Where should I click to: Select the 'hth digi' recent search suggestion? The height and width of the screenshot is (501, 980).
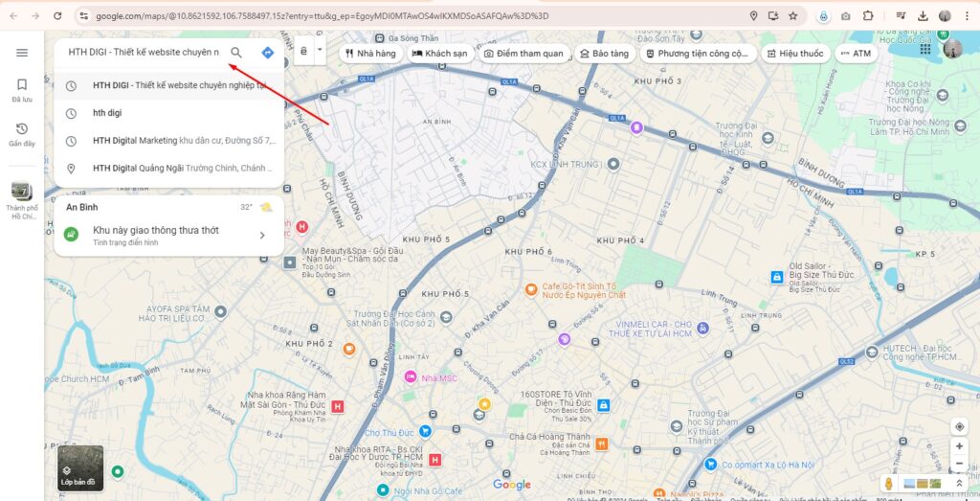tap(169, 113)
